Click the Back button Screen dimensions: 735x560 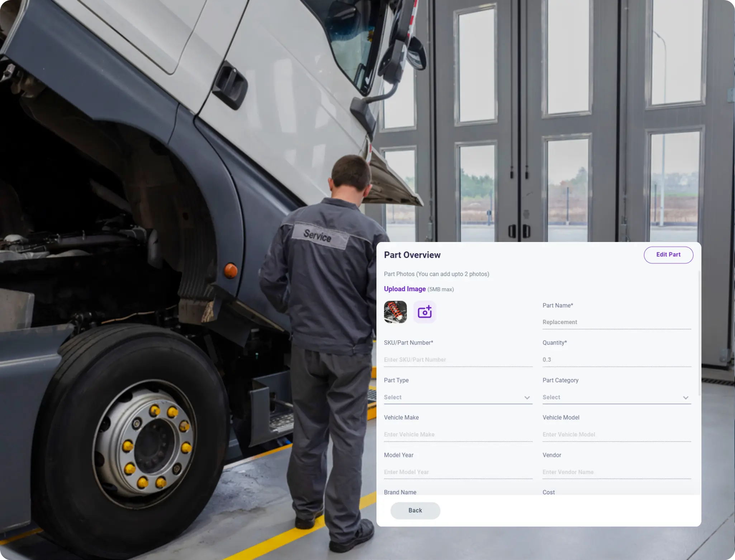coord(415,510)
